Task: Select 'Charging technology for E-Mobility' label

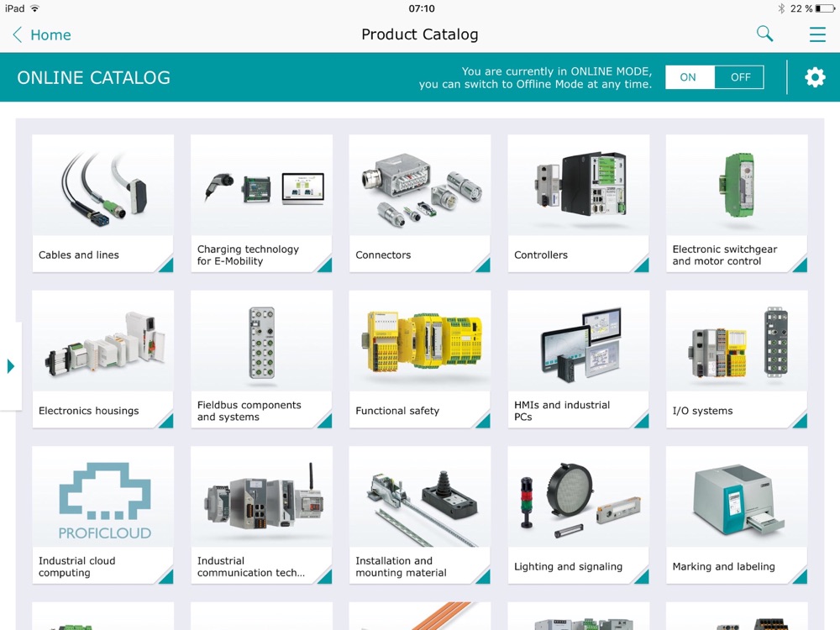Action: pyautogui.click(x=248, y=255)
